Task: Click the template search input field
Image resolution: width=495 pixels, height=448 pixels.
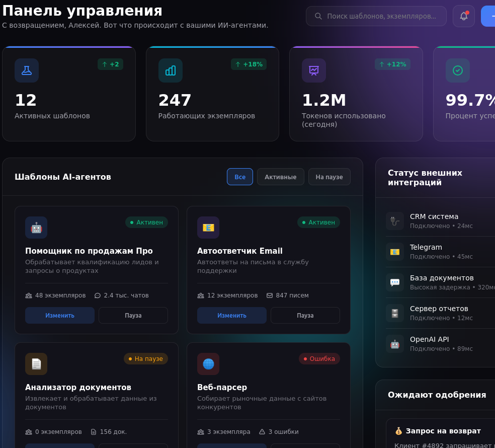Action: [376, 16]
